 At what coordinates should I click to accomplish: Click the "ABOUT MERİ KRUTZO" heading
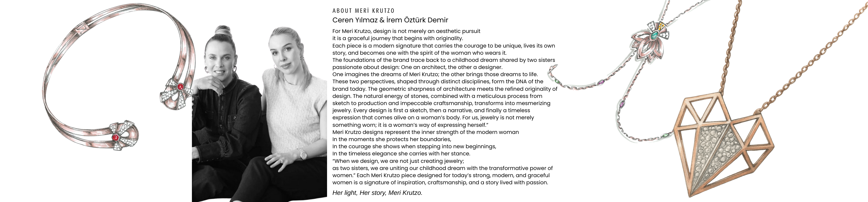pyautogui.click(x=363, y=11)
